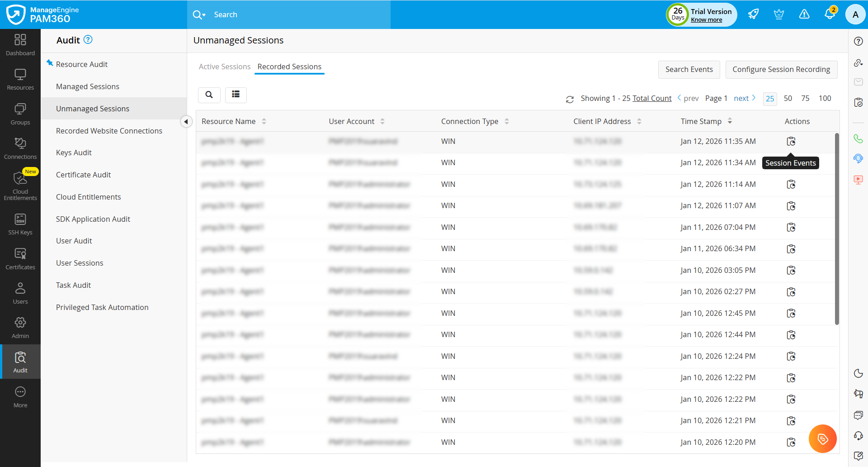Show 50 rows per page
Image resolution: width=868 pixels, height=467 pixels.
(788, 98)
